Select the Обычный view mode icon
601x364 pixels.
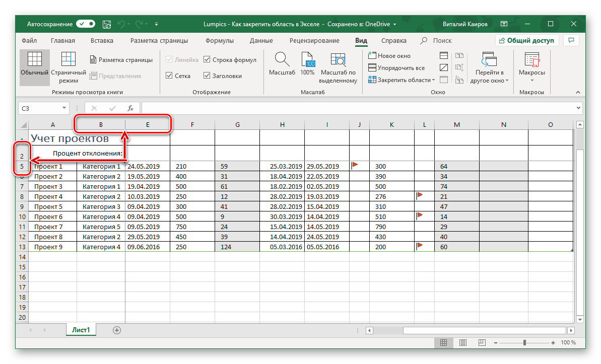click(35, 60)
